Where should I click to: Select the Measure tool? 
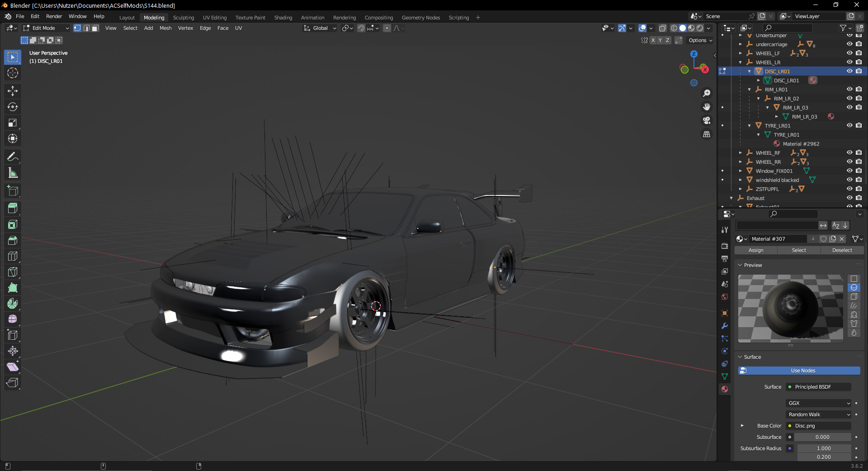tap(13, 173)
